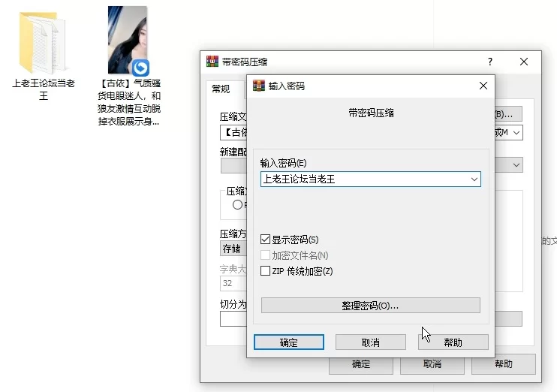Toggle the 显示密码(S) checkbox

click(265, 240)
